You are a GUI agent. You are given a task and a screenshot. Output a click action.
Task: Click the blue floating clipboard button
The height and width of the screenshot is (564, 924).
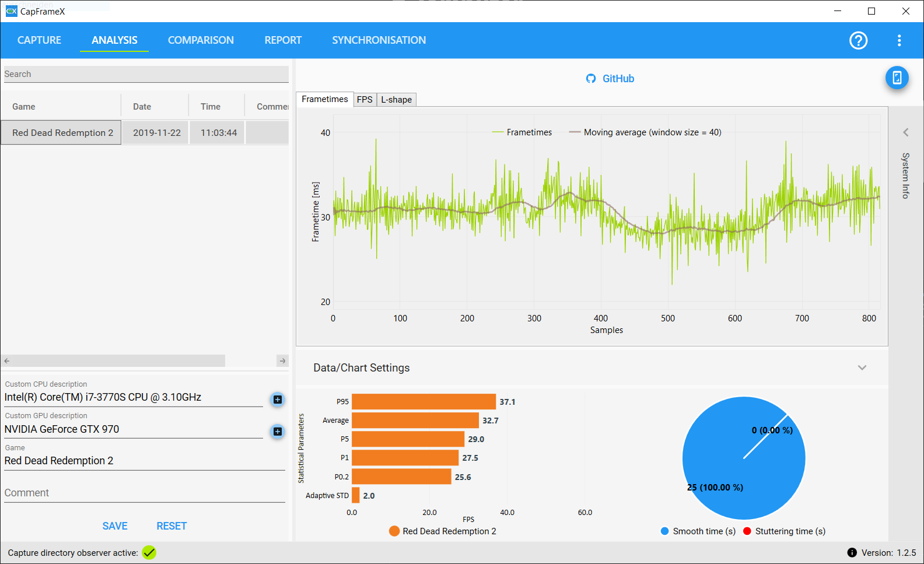click(897, 78)
